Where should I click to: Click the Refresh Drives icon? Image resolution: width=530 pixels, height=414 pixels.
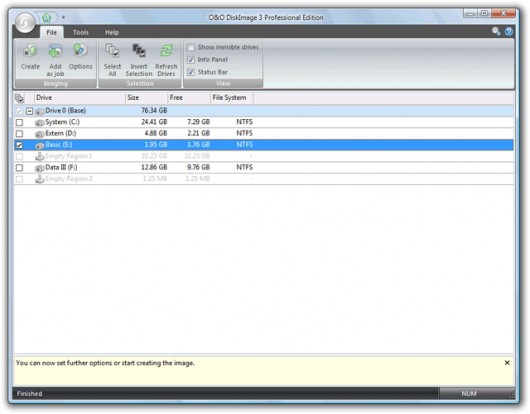tap(166, 51)
